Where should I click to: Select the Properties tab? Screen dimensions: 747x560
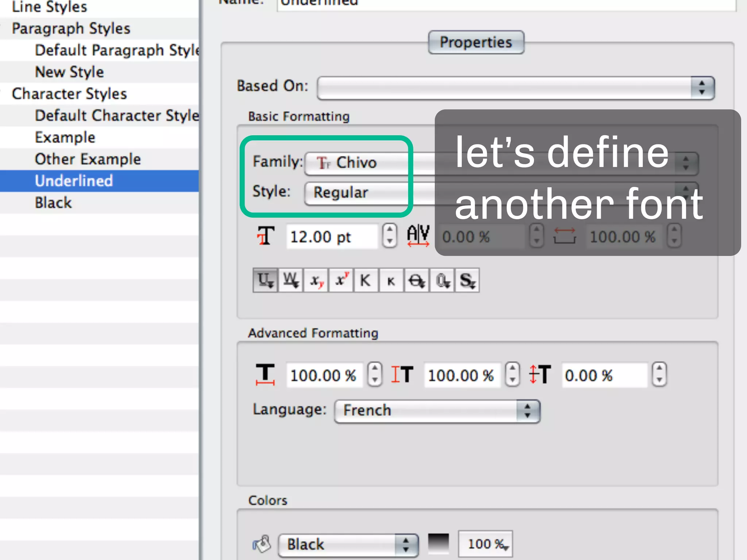[476, 42]
